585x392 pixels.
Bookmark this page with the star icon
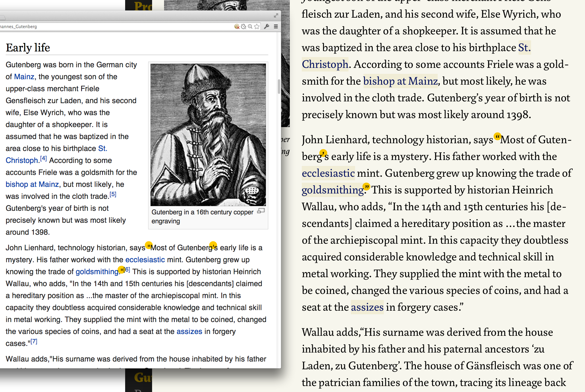[x=257, y=27]
